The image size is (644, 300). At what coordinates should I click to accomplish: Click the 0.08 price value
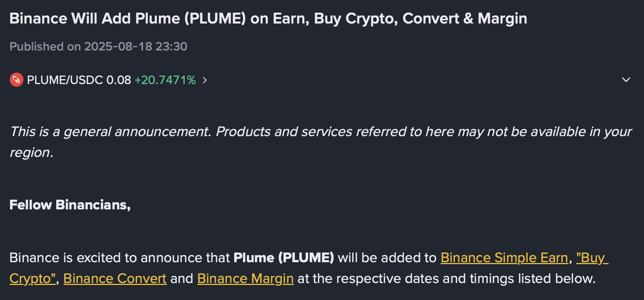click(x=119, y=80)
